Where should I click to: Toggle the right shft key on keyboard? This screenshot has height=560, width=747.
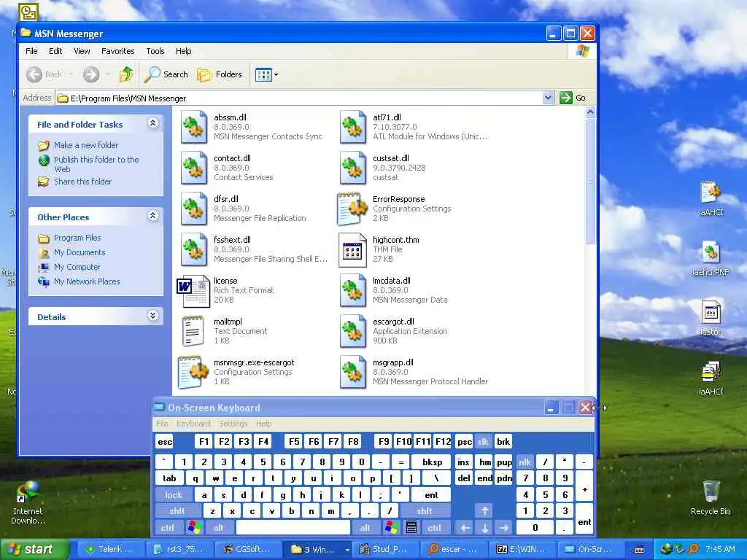coord(425,511)
